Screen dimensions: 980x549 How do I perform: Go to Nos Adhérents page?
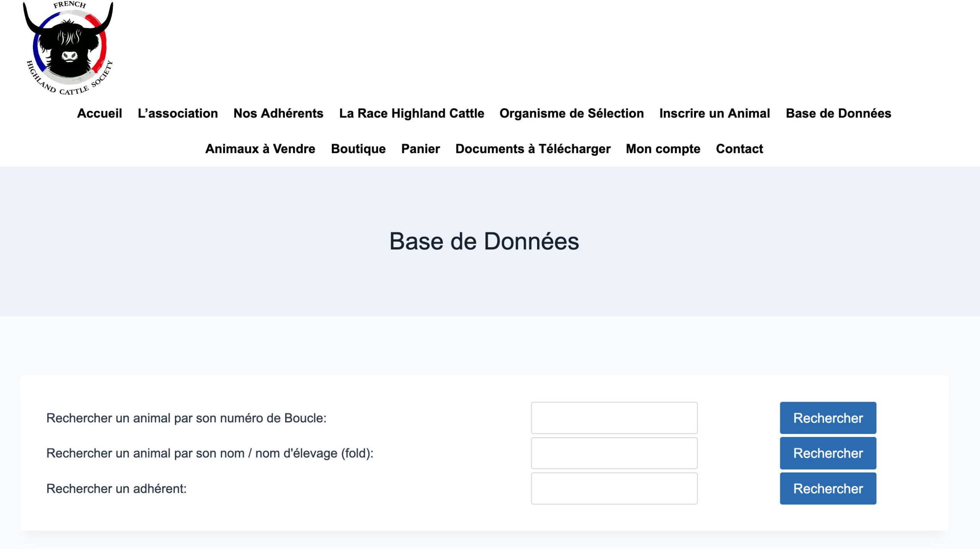(x=278, y=113)
